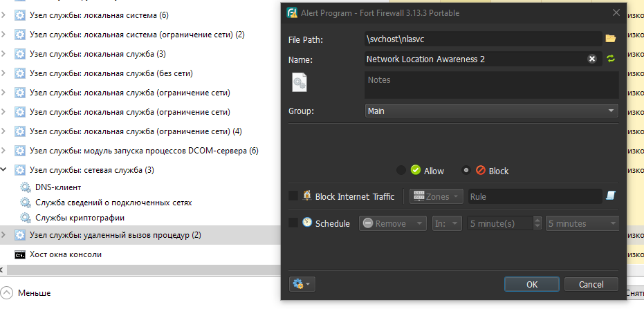Expand Узел службы: удаленный вызов процедур (2)

coord(3,235)
